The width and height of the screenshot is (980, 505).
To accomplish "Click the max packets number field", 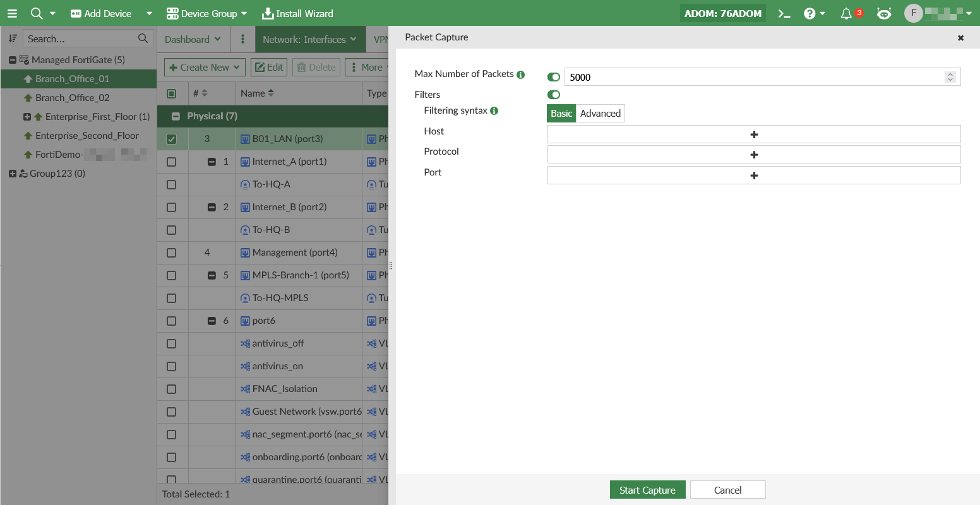I will click(x=751, y=77).
